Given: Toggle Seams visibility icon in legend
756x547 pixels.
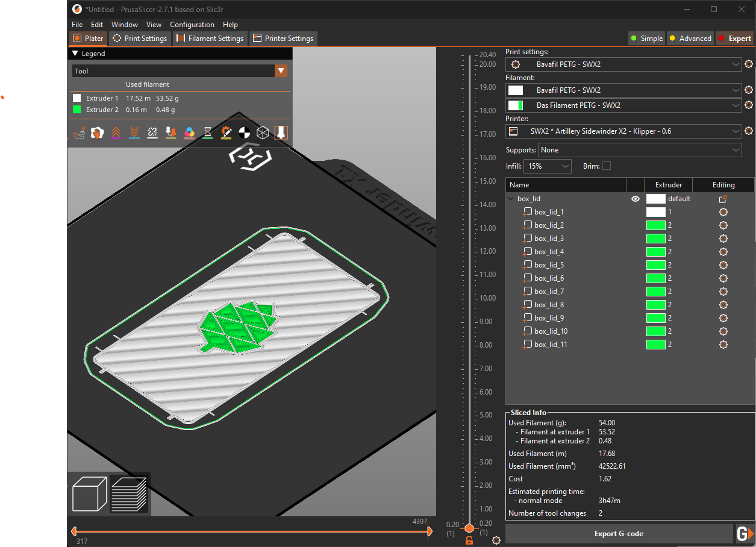Looking at the screenshot, I should (x=152, y=132).
